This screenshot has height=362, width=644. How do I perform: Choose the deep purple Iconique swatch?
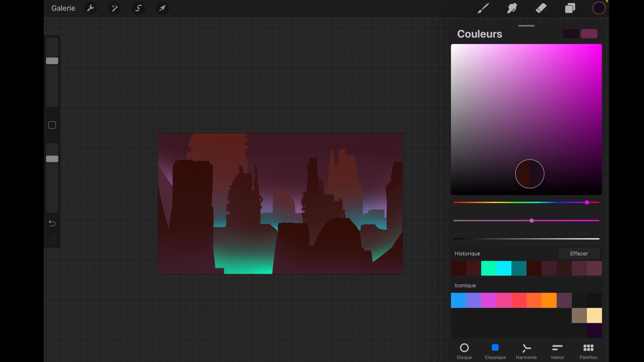pos(594,331)
